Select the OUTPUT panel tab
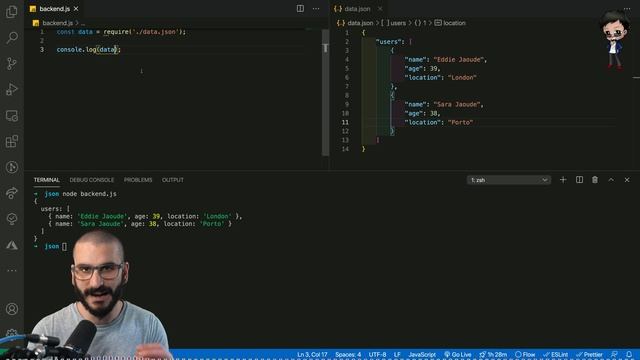640x360 pixels. click(173, 180)
